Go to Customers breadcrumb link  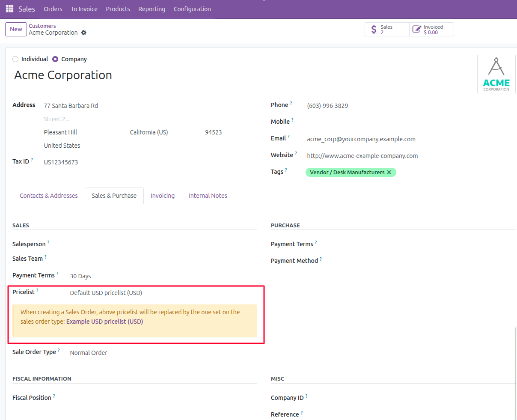pos(42,26)
